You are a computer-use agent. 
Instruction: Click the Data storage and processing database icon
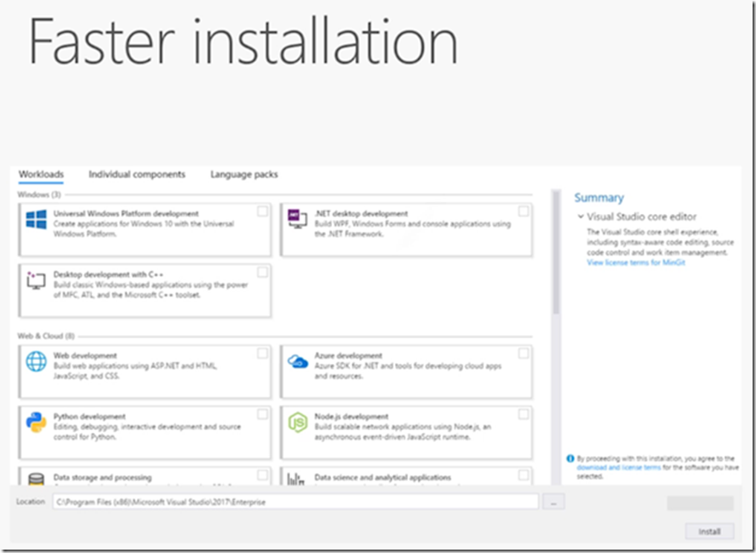click(36, 479)
